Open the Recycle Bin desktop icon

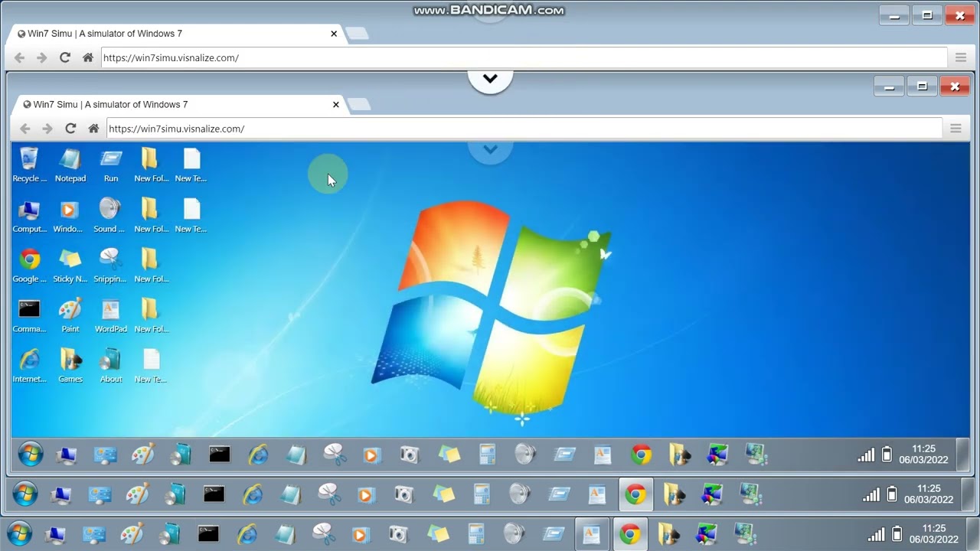(x=29, y=165)
